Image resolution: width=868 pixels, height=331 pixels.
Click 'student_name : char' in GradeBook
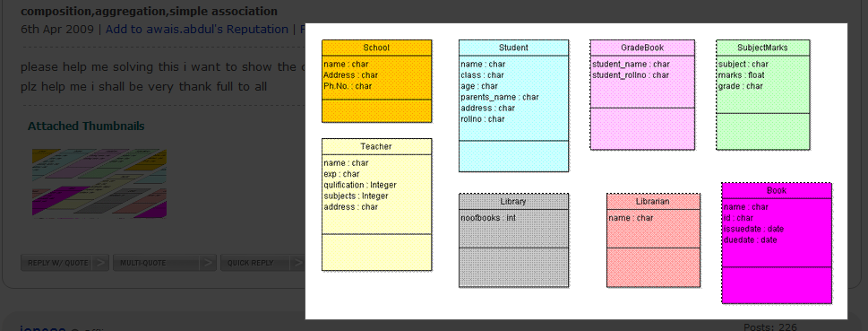pyautogui.click(x=632, y=65)
